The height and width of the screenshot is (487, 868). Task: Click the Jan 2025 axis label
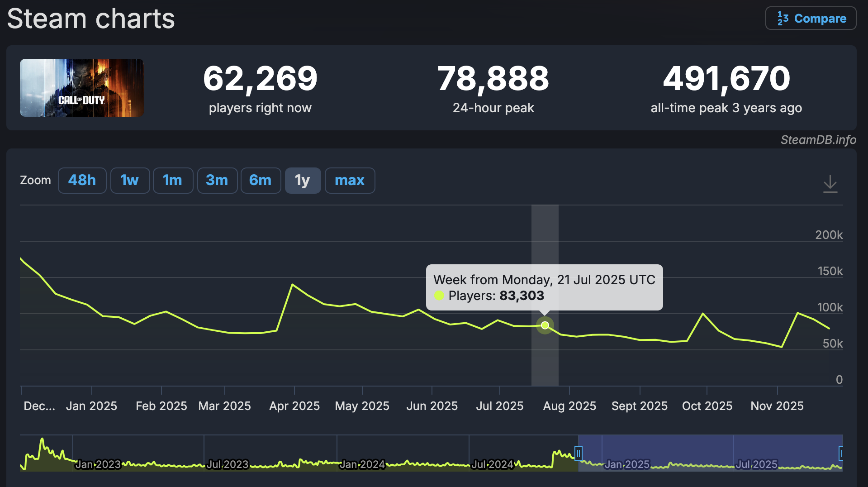tap(91, 406)
